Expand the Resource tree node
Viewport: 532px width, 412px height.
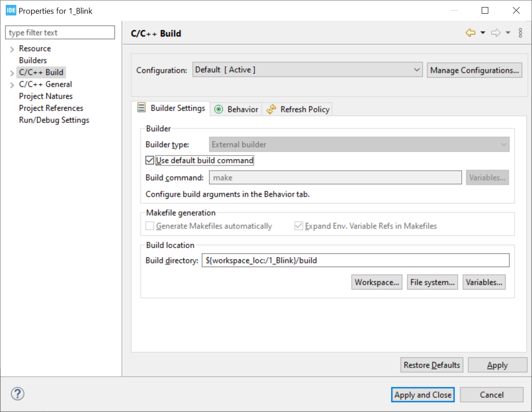click(x=12, y=49)
